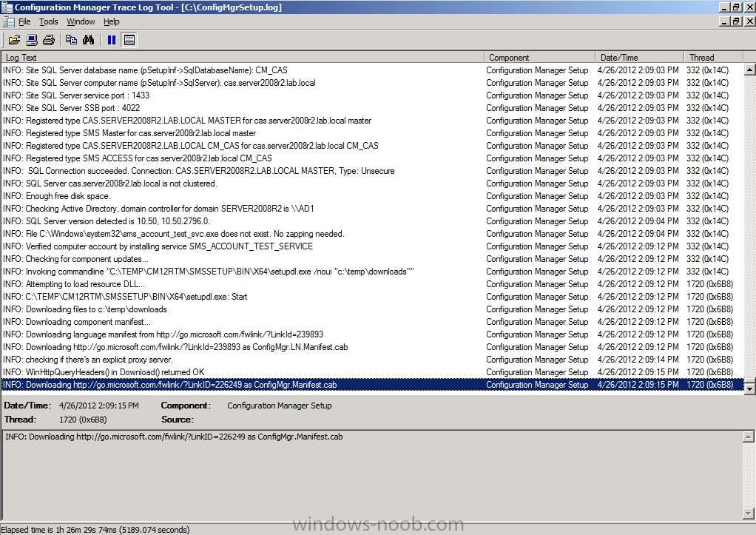Open a log file with the Open toolbar icon
Viewport: 756px width, 535px height.
[15, 40]
